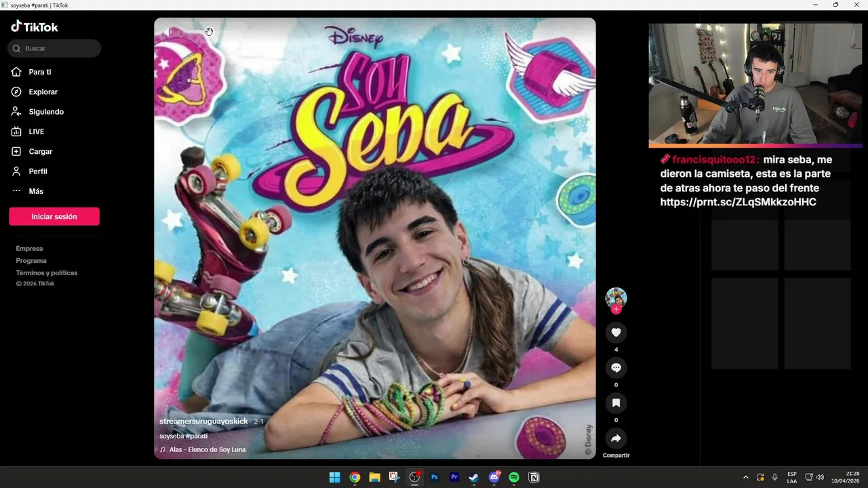Expand the Más menu
Viewport: 868px width, 488px height.
27,191
